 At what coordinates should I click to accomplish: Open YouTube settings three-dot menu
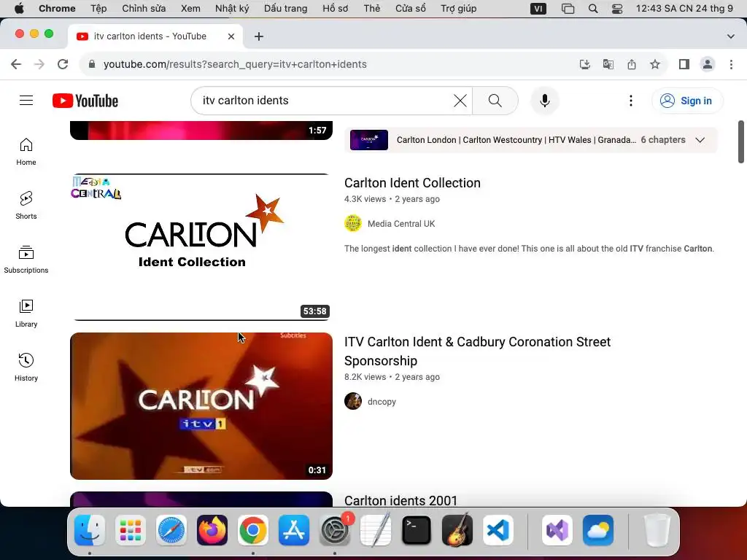631,101
